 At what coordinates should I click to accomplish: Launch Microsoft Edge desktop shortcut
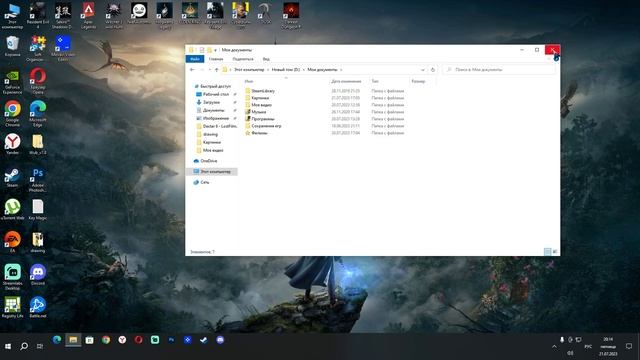click(x=38, y=114)
